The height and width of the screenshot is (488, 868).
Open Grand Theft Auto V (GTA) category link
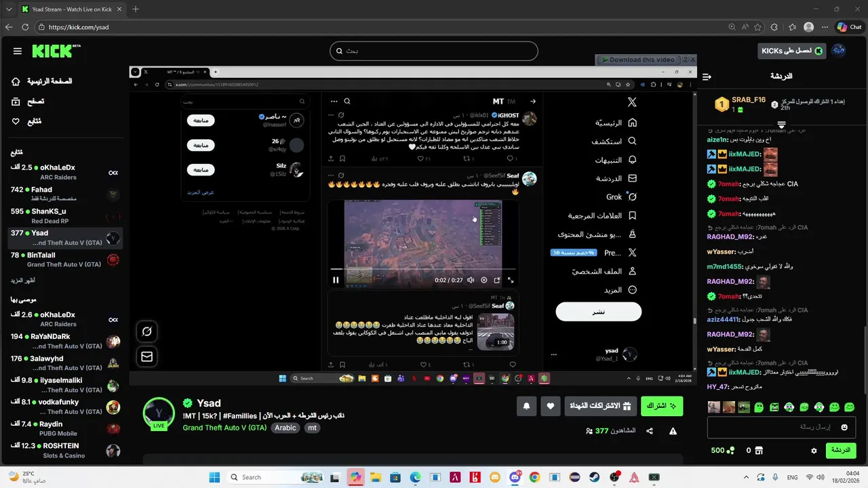pos(224,428)
